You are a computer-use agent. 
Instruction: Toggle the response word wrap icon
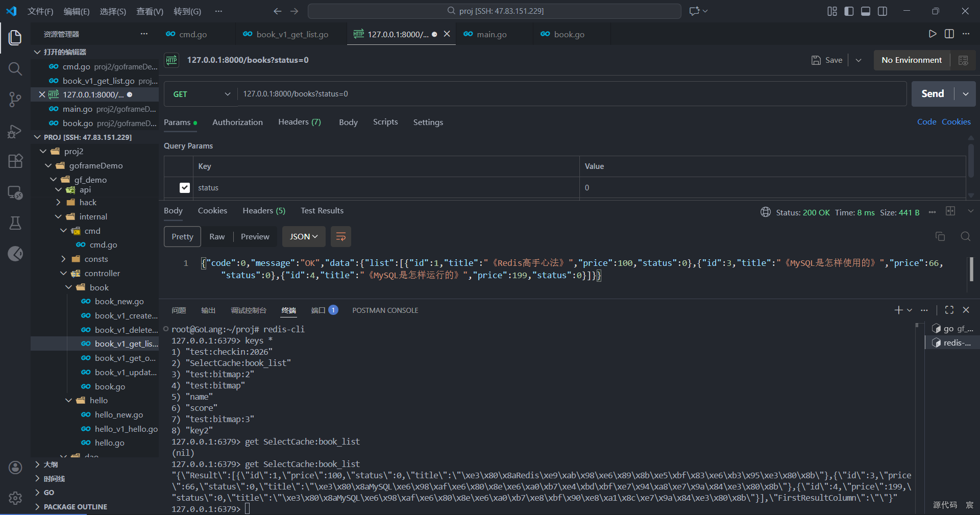(x=341, y=236)
